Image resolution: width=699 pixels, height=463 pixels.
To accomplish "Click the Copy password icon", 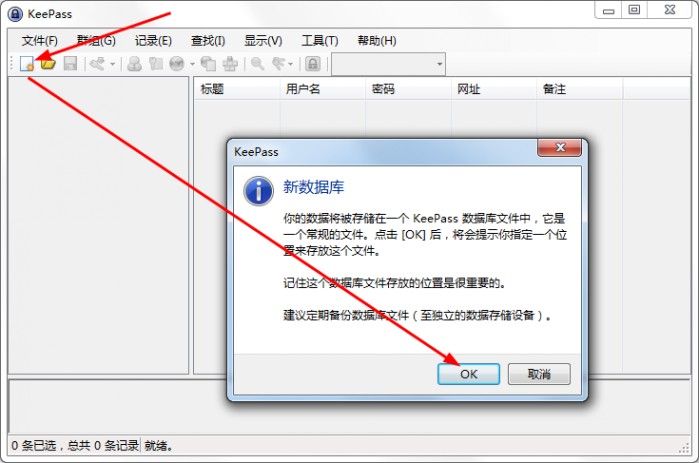I will tap(156, 64).
